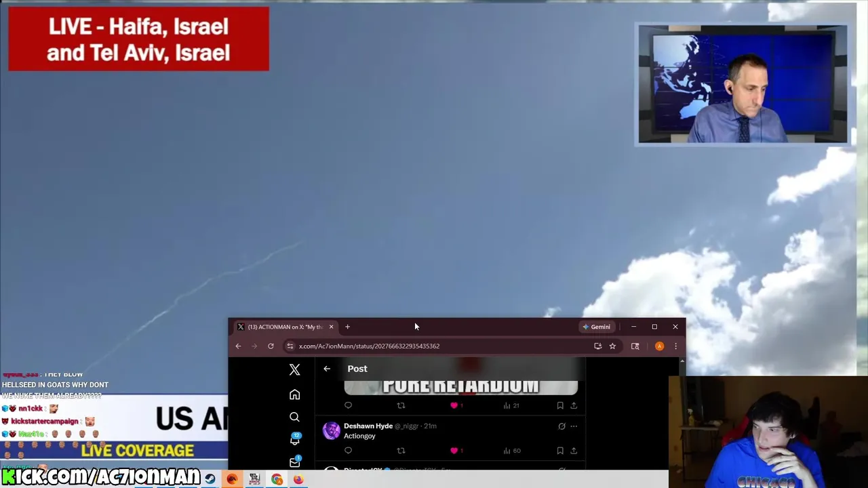Click the browser forward arrow

254,346
